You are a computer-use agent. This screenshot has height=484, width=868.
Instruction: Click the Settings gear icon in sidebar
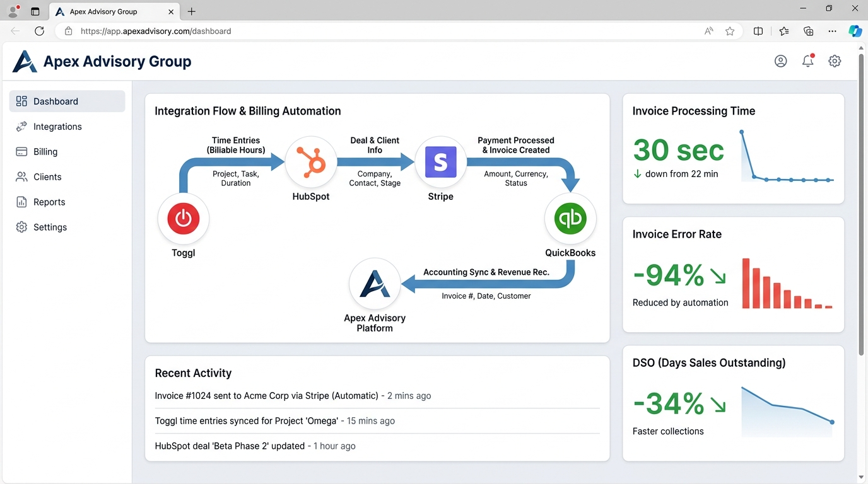tap(21, 228)
